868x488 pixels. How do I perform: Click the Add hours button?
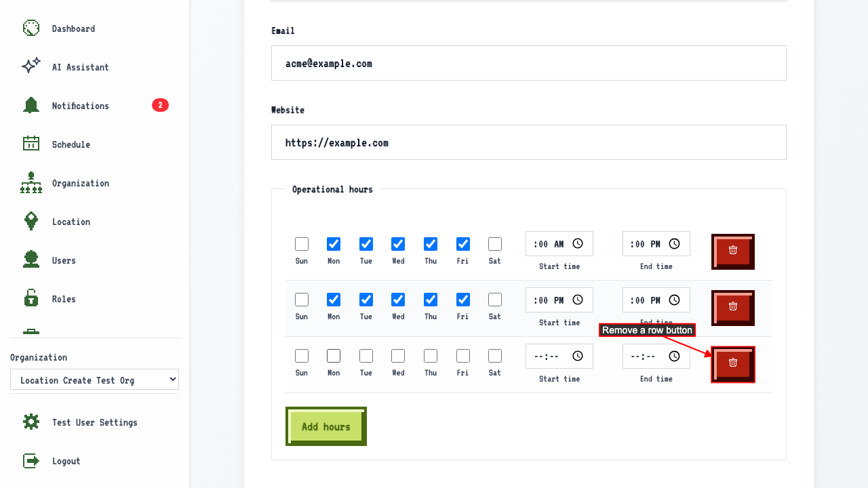coord(326,426)
